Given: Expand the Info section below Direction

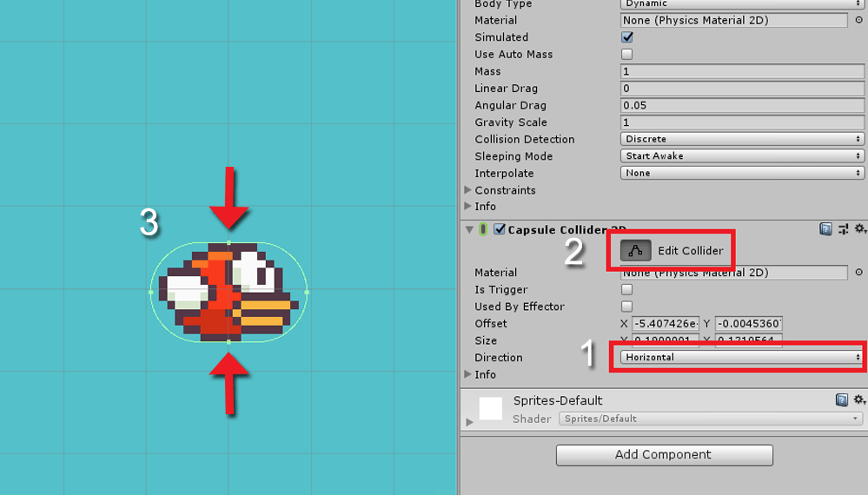Looking at the screenshot, I should [467, 374].
